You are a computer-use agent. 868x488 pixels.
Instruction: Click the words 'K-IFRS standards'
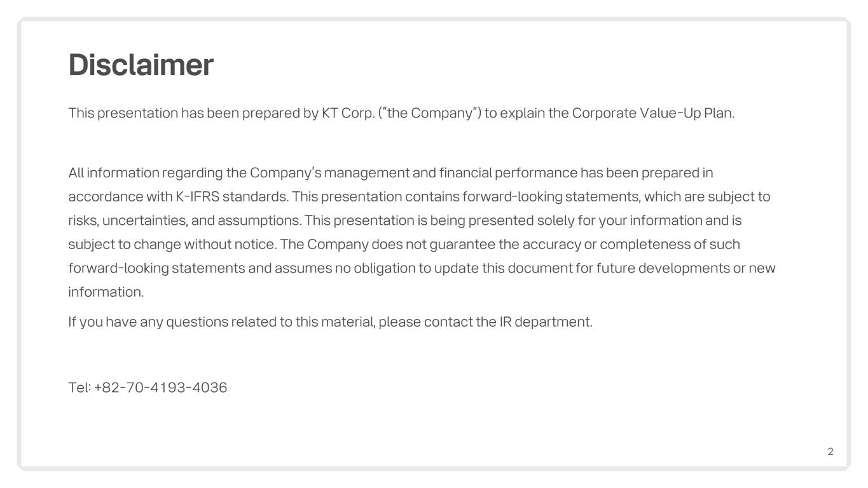231,197
